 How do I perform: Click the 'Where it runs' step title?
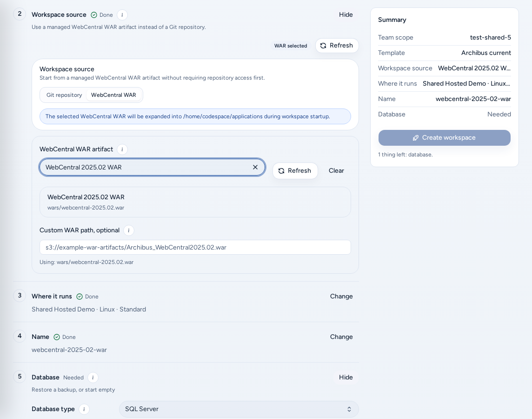tap(52, 297)
